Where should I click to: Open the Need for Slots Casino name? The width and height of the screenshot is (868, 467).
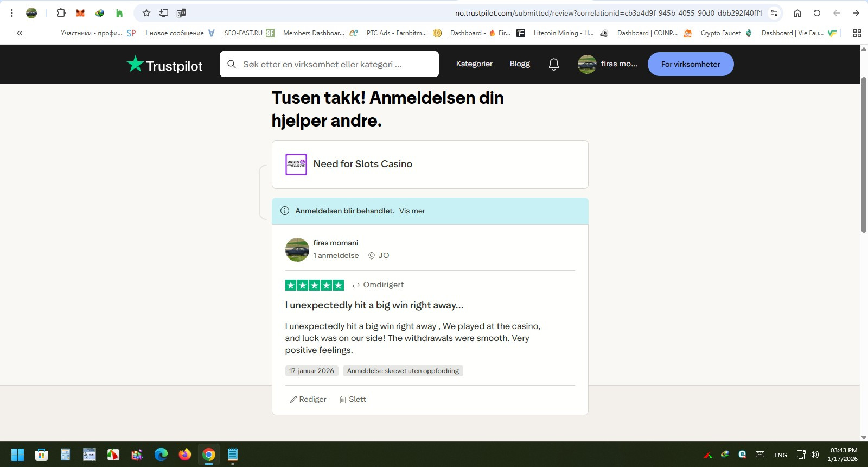363,164
